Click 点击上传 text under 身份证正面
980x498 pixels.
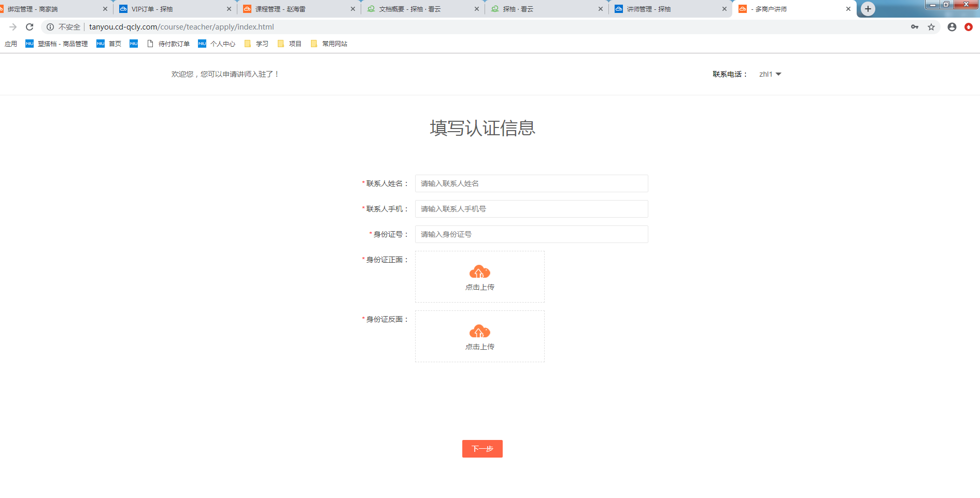click(x=479, y=287)
